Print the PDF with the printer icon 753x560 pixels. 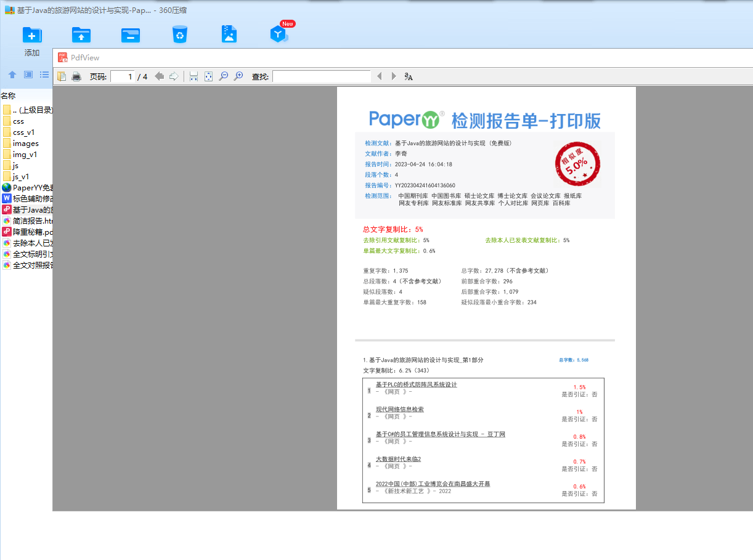click(76, 76)
